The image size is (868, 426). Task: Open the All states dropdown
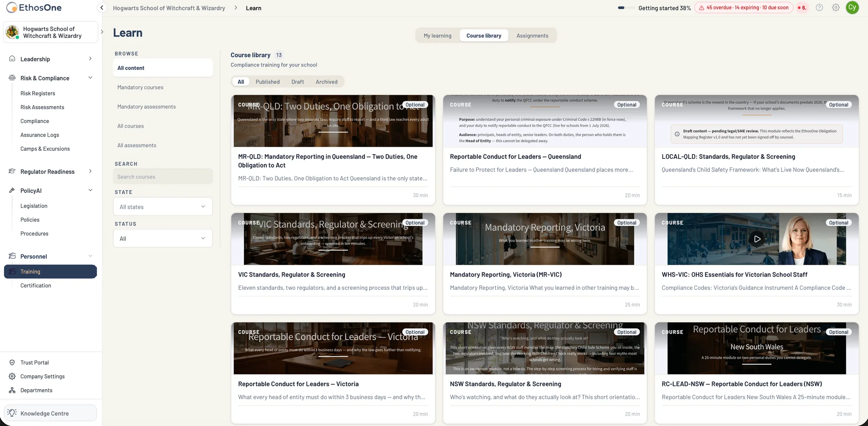[x=163, y=207]
